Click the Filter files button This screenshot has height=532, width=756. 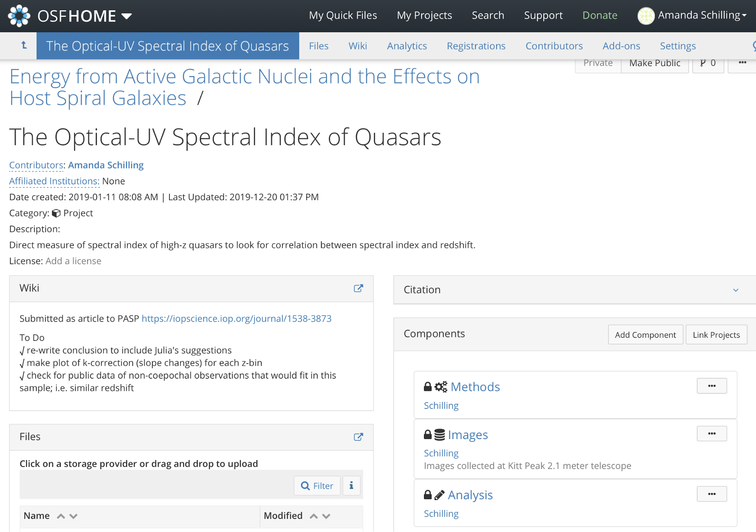(317, 486)
